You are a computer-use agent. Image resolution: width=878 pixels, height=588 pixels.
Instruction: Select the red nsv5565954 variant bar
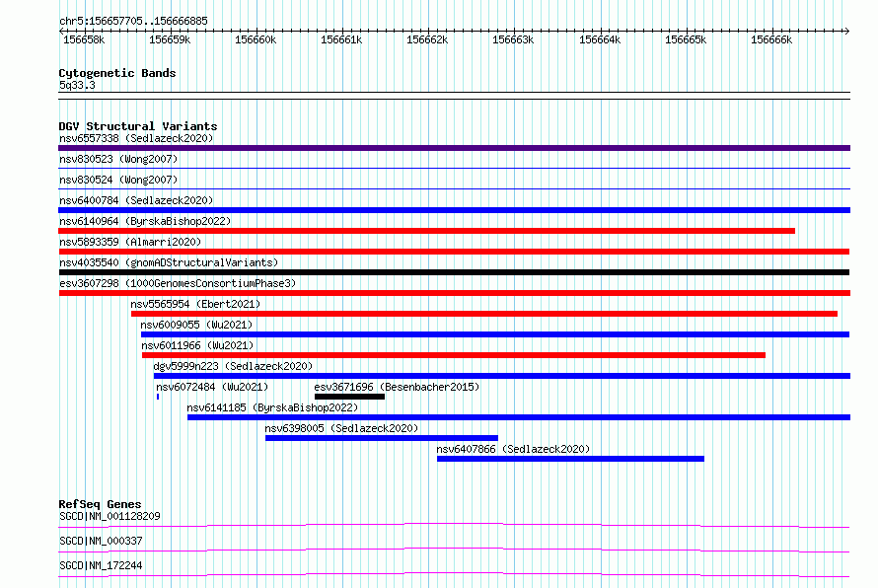tap(484, 314)
